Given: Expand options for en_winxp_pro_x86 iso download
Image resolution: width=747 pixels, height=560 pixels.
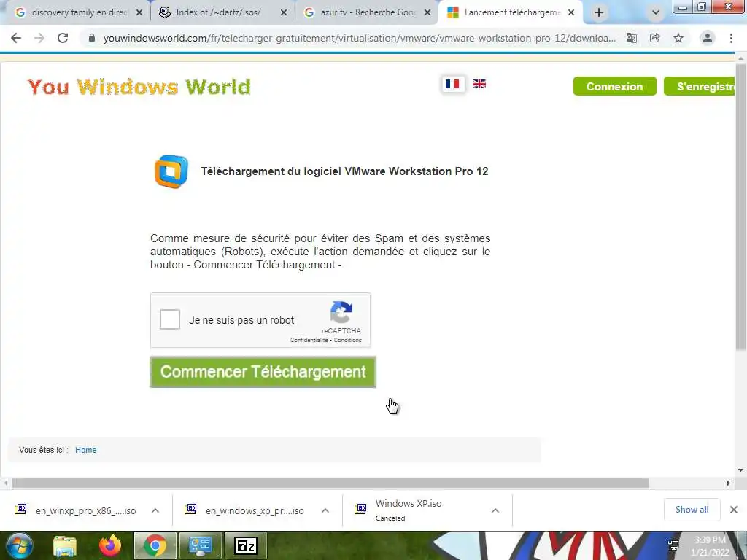Looking at the screenshot, I should click(155, 510).
